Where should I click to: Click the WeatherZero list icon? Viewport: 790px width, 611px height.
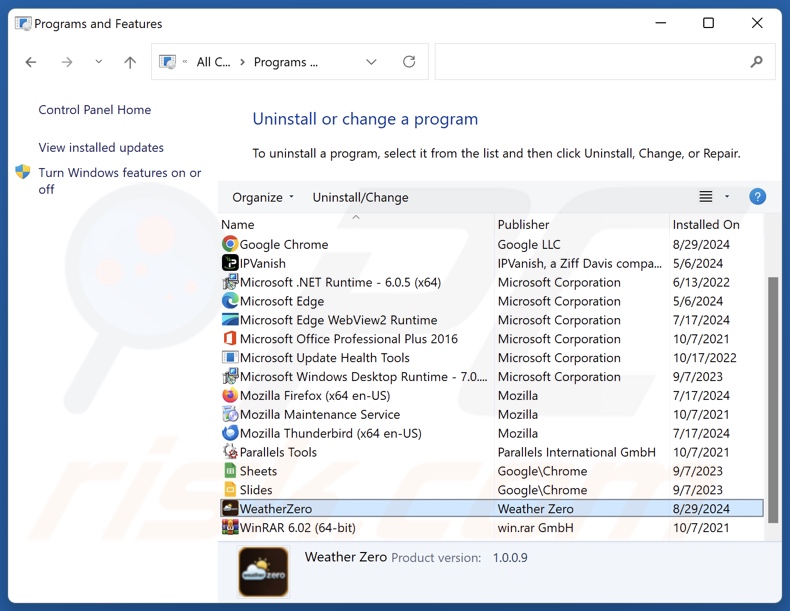230,508
